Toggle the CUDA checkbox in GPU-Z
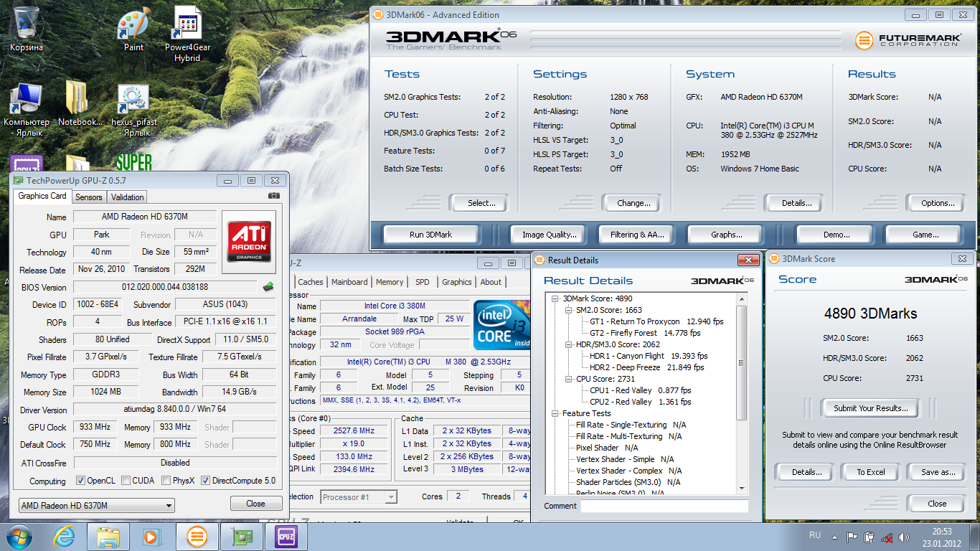The height and width of the screenshot is (551, 980). pyautogui.click(x=126, y=481)
